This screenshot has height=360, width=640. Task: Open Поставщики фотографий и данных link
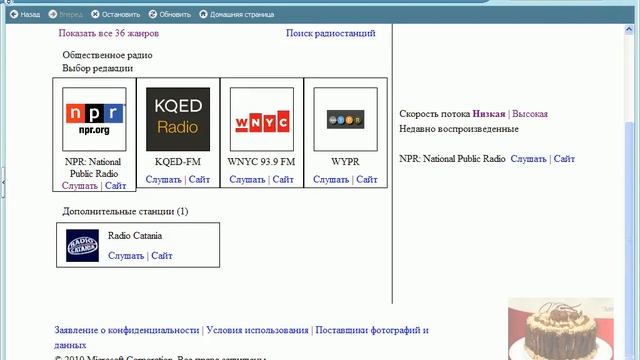tap(372, 330)
